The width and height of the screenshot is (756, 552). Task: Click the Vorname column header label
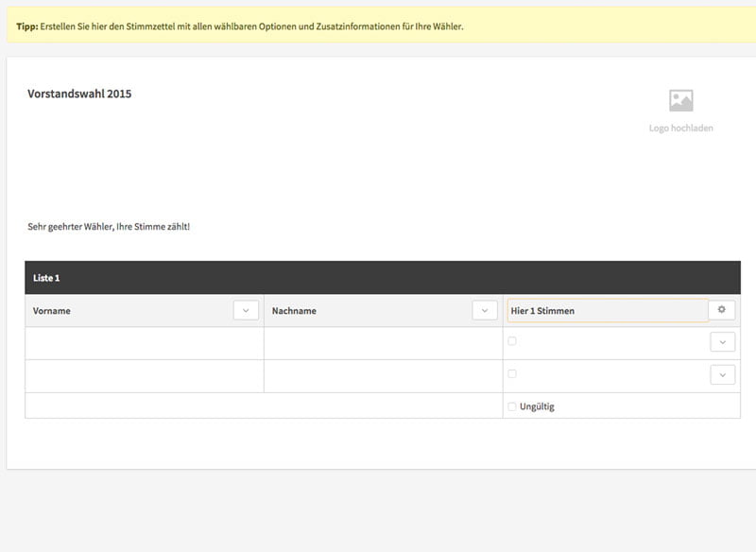pyautogui.click(x=52, y=311)
